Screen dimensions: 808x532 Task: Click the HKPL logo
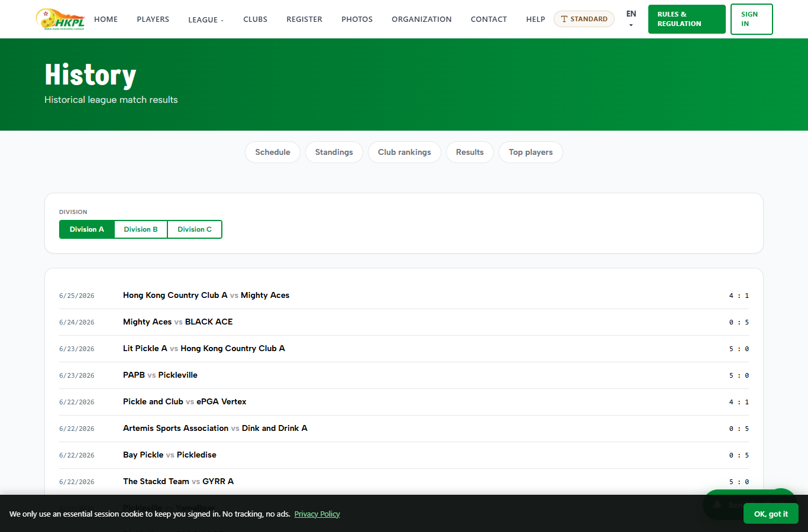coord(60,19)
